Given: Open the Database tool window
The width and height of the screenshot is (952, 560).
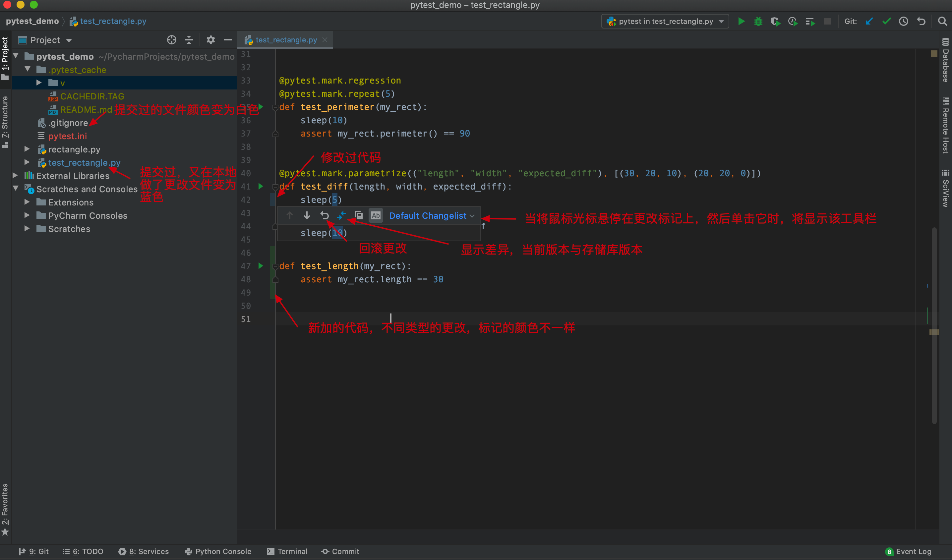Looking at the screenshot, I should (x=946, y=61).
